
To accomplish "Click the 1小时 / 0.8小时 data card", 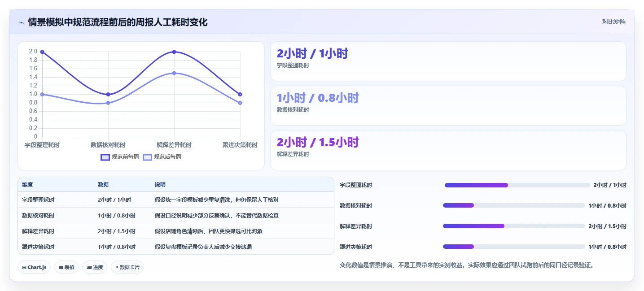I will tap(448, 105).
